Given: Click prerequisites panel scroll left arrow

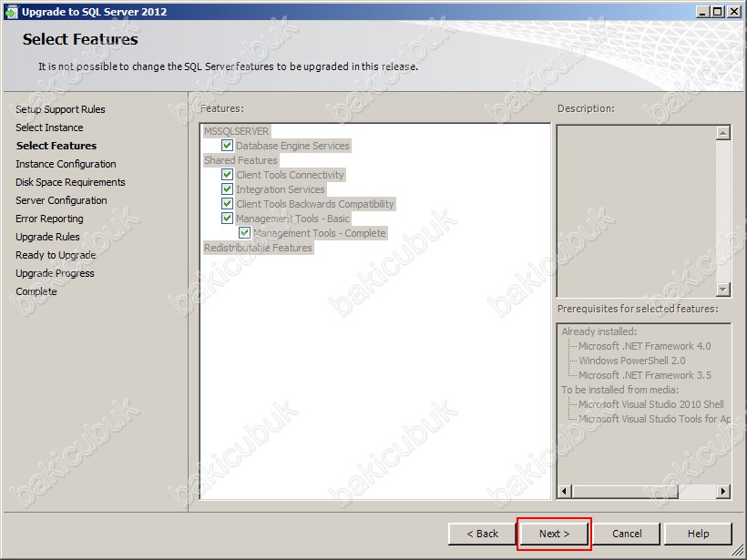Looking at the screenshot, I should (x=565, y=491).
